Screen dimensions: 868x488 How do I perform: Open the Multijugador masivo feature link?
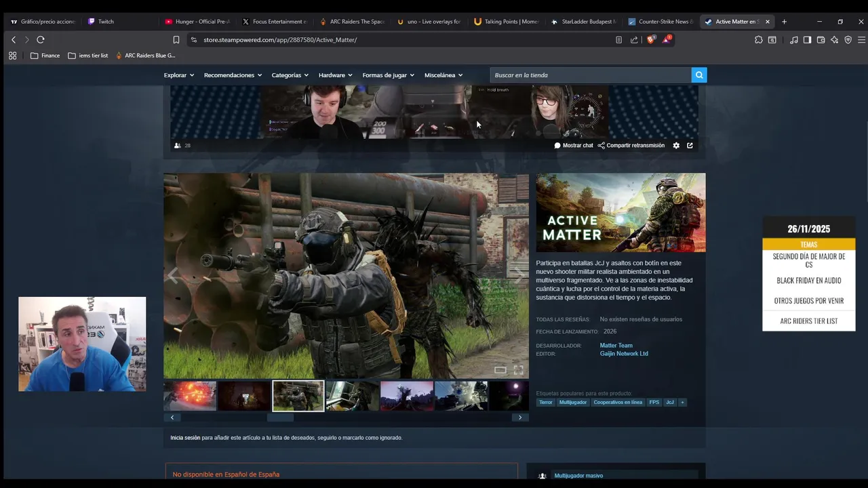[578, 476]
